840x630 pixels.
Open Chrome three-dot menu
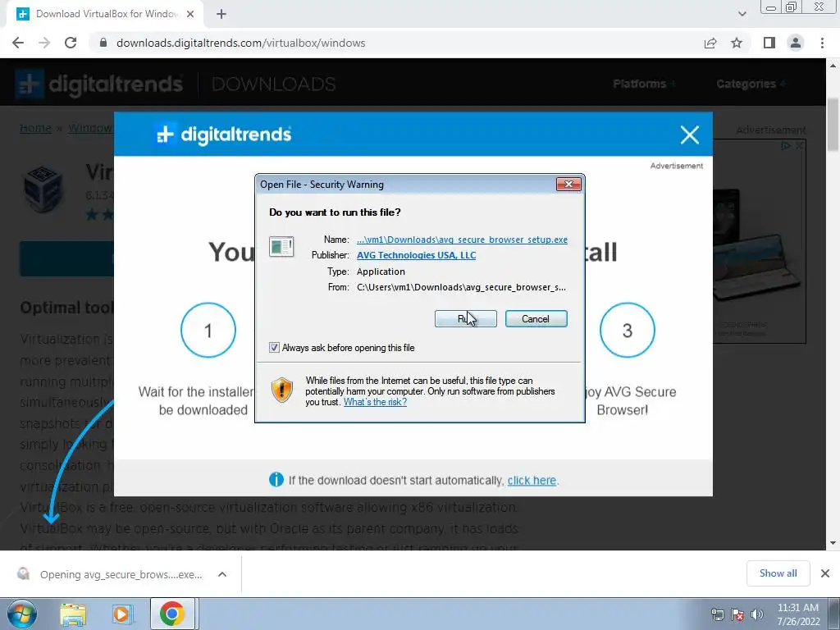click(x=822, y=43)
